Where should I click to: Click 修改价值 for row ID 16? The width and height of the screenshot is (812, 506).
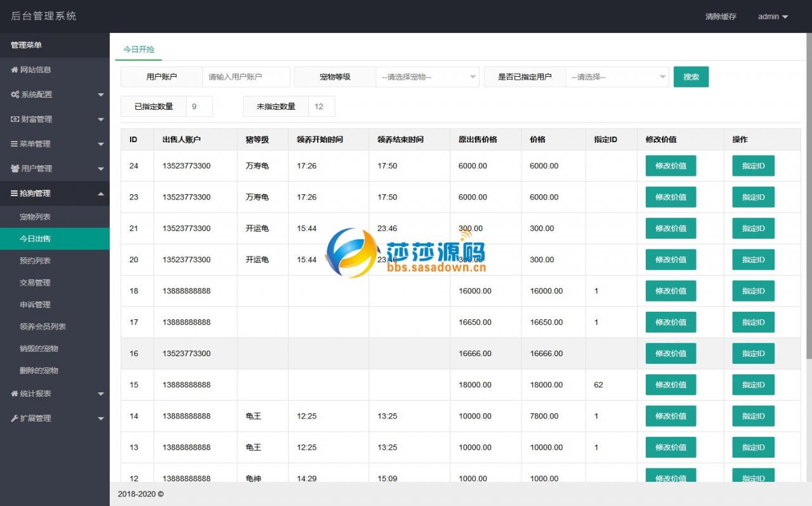click(x=671, y=353)
